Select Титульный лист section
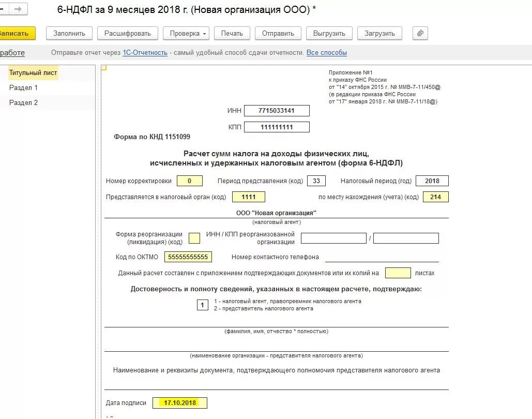This screenshot has height=419, width=532. 33,72
